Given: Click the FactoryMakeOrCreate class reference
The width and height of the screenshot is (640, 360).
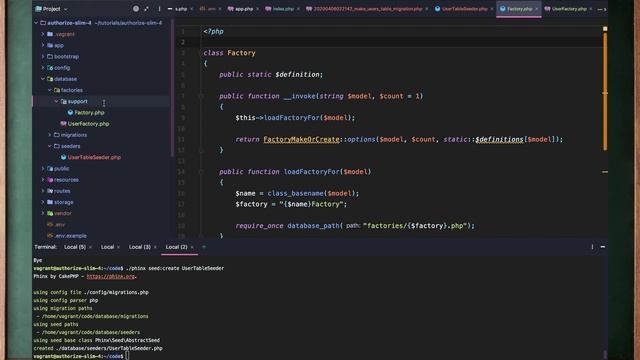Looking at the screenshot, I should point(301,140).
